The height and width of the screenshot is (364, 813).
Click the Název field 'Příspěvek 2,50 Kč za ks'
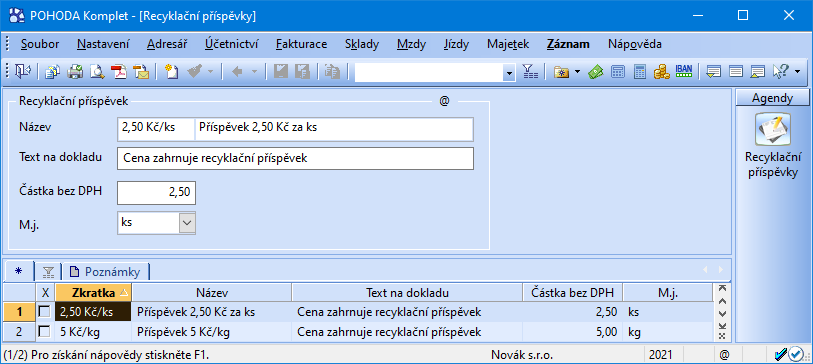point(334,129)
